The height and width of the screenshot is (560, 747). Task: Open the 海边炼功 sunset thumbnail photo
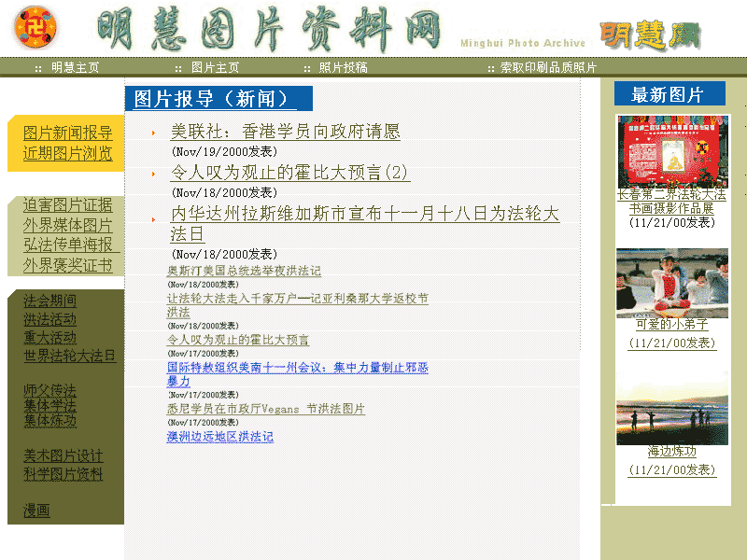pos(672,409)
